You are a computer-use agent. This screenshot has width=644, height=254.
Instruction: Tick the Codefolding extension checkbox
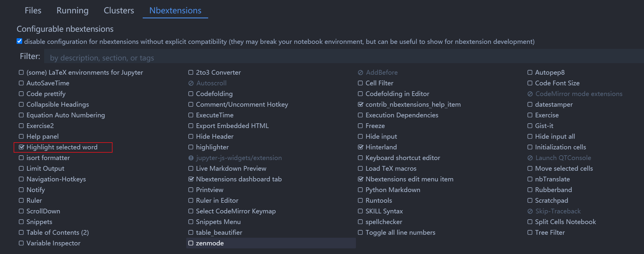(x=191, y=94)
